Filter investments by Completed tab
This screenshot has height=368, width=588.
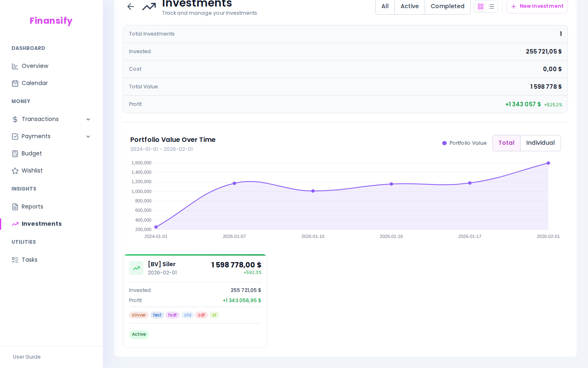click(x=448, y=6)
